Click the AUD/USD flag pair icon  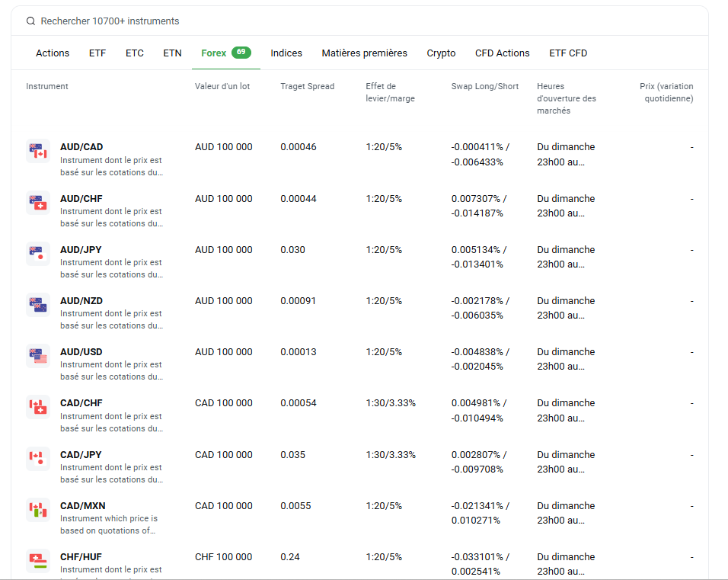click(38, 356)
